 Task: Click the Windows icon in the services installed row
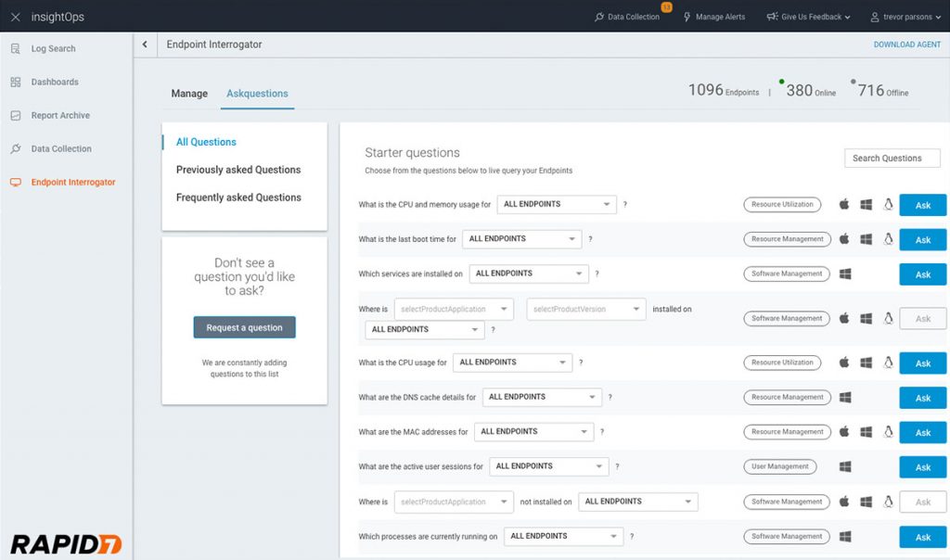click(845, 274)
